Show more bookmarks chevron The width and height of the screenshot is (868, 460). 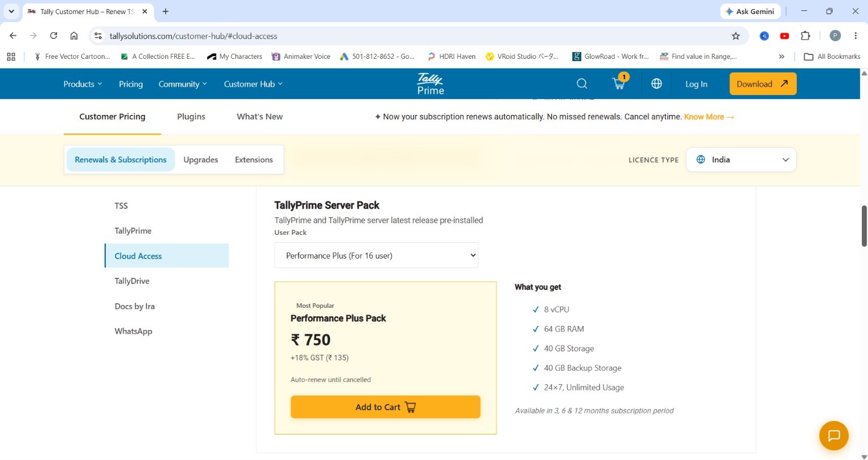coord(781,57)
